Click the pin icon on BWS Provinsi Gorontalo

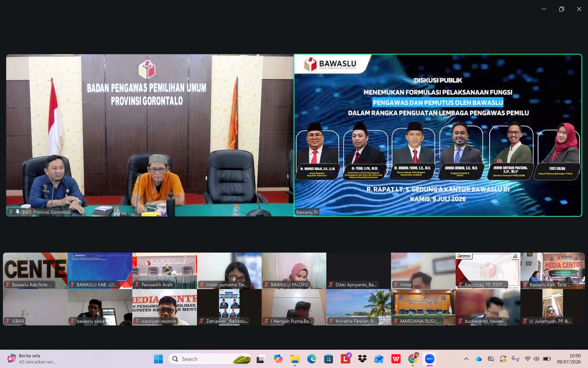(x=17, y=212)
